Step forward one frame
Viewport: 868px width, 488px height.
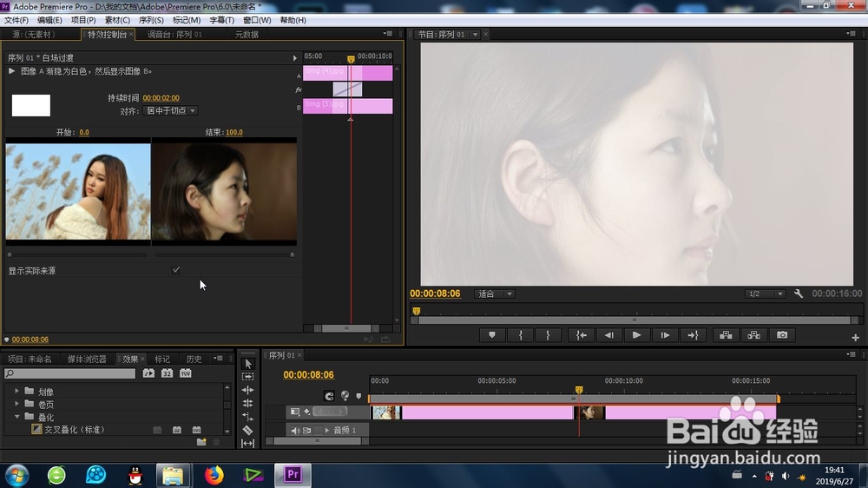pos(665,335)
